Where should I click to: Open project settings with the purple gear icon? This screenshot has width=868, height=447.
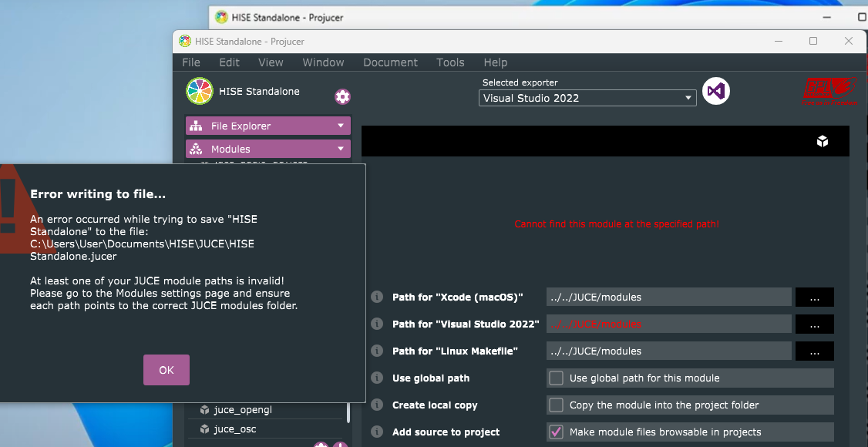(x=342, y=96)
